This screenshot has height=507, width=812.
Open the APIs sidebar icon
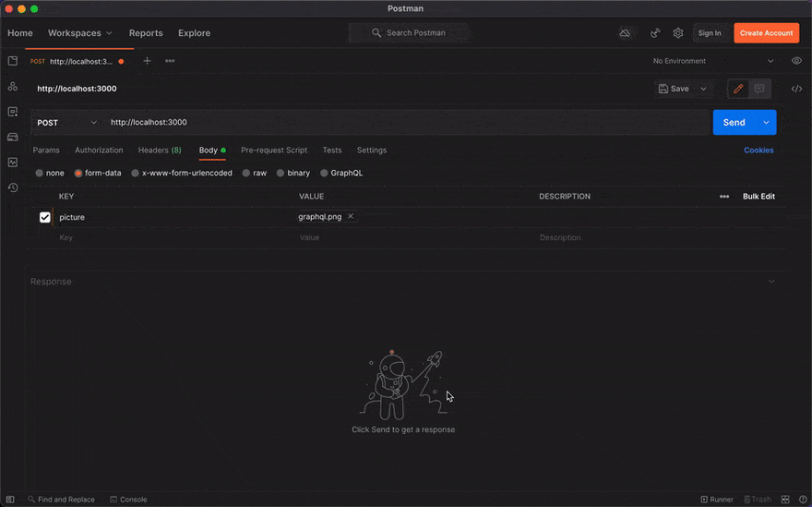13,87
